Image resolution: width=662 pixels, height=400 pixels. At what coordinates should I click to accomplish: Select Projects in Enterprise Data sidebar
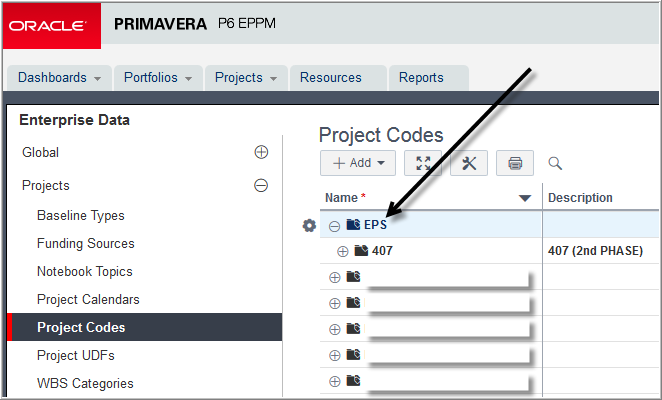click(46, 185)
